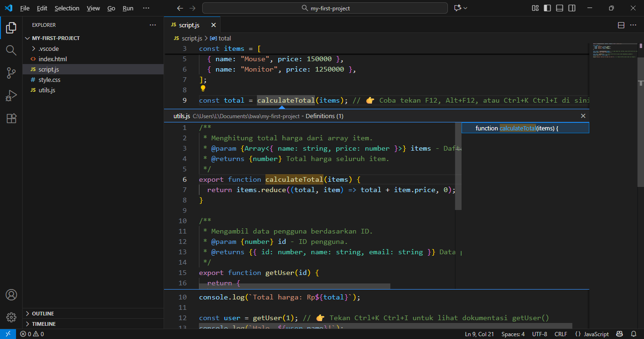Toggle the secondary side bar layout button
The image size is (644, 339).
pyautogui.click(x=572, y=8)
